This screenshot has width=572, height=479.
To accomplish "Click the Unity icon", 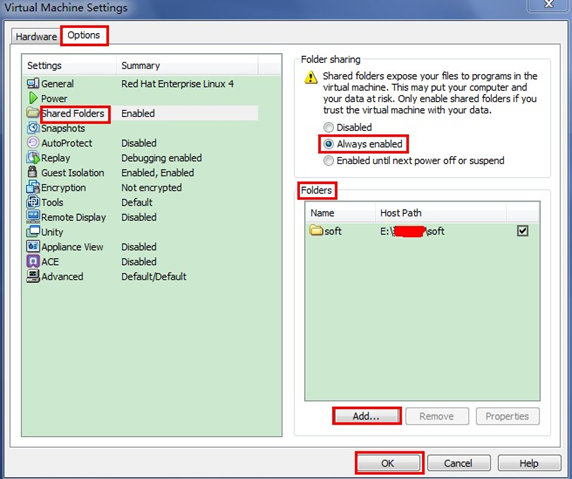I will pos(33,231).
